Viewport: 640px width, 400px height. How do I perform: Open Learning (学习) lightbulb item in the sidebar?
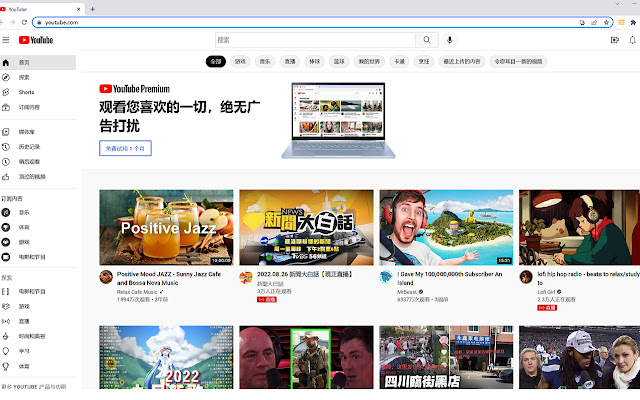38,351
